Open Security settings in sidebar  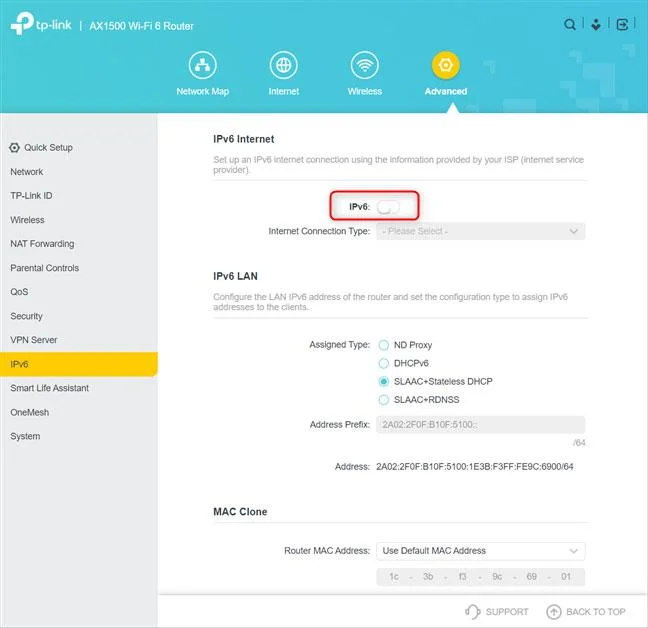coord(26,316)
